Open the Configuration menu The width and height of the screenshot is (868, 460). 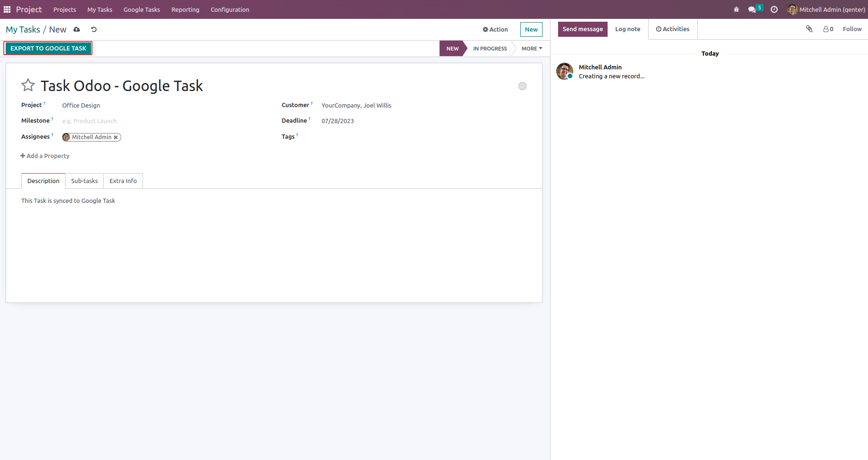[x=230, y=9]
